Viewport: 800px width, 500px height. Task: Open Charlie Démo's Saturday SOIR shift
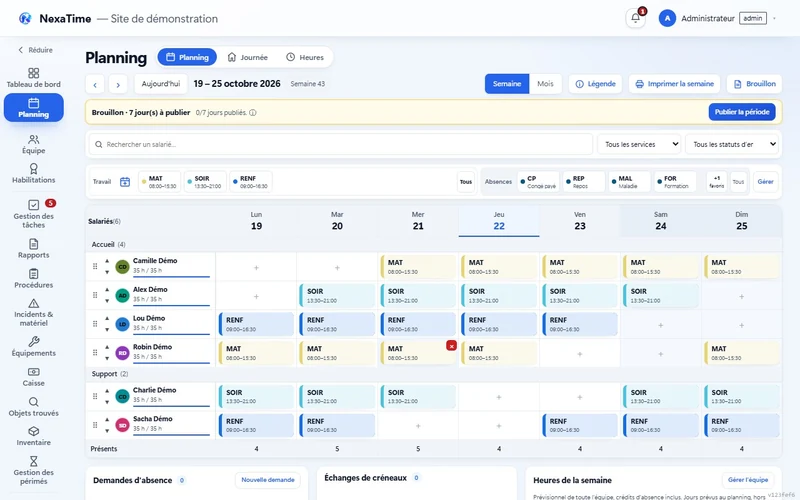click(x=661, y=396)
